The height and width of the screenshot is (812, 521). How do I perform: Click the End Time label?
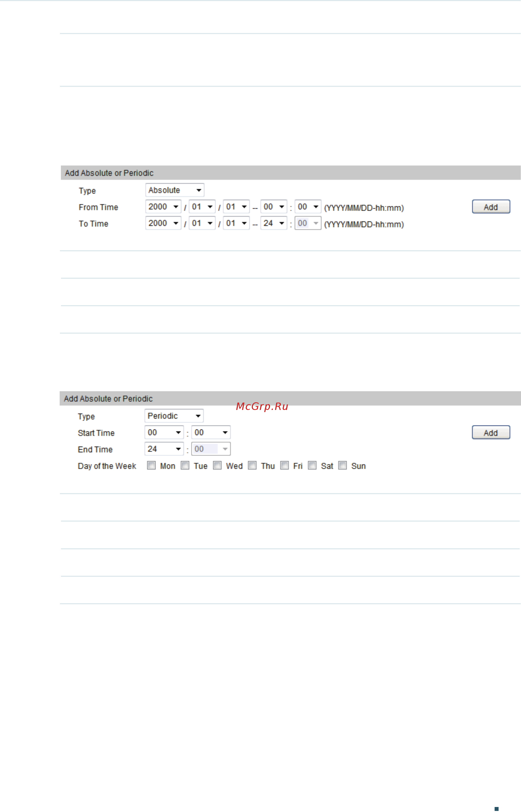(x=95, y=450)
